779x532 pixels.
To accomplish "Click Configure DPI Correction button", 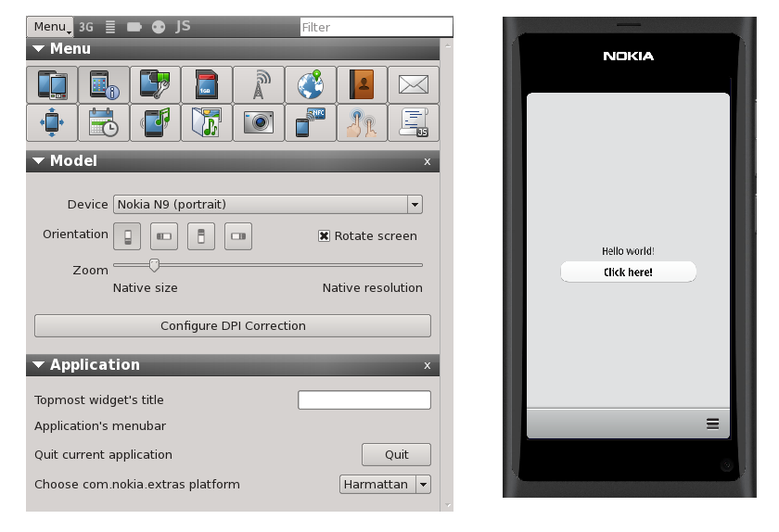I will (x=233, y=326).
